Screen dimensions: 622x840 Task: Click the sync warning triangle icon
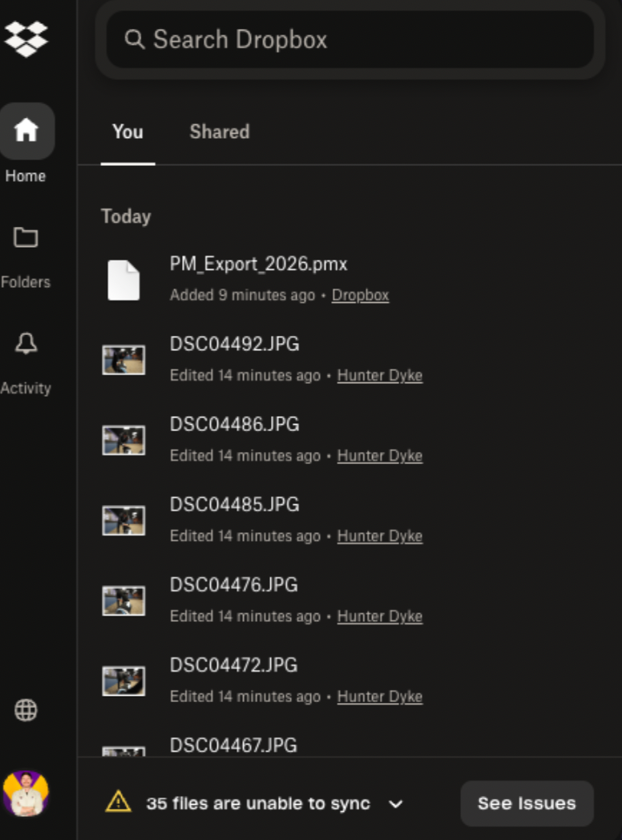[x=118, y=802]
